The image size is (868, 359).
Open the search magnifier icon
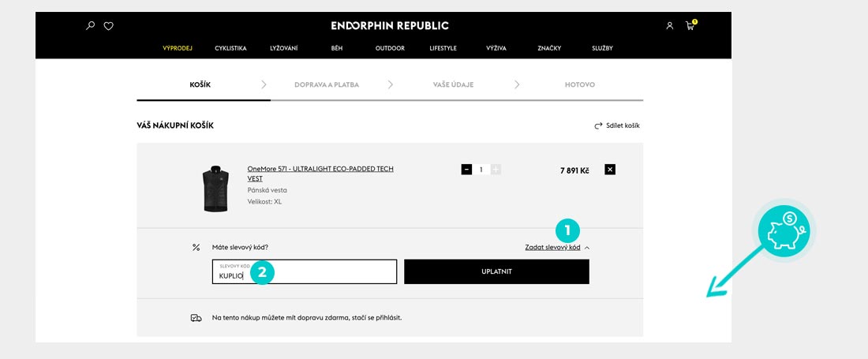91,26
